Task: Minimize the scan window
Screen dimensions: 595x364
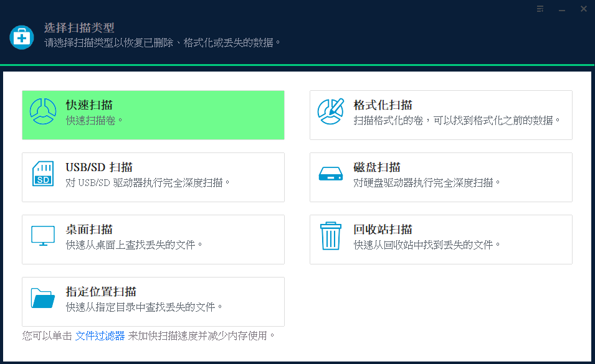Action: coord(562,9)
